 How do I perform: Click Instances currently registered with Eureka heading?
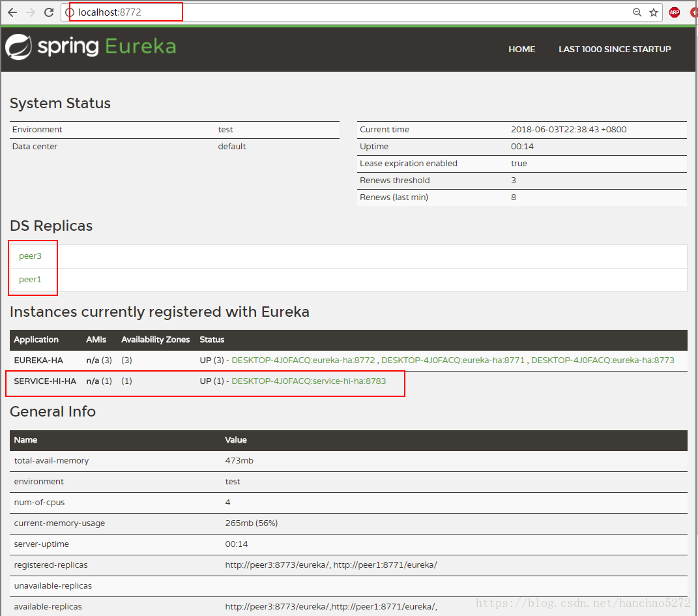click(160, 312)
